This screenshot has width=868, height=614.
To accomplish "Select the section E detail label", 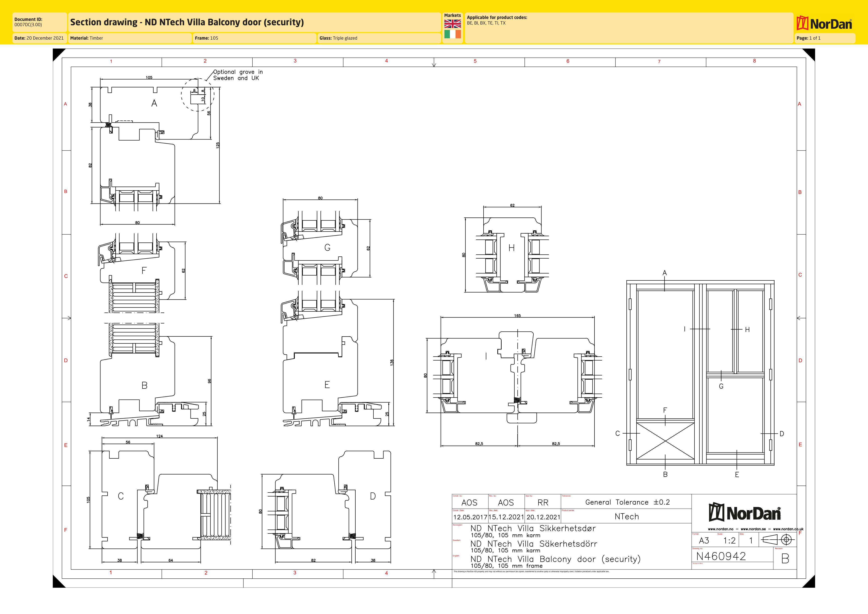I will click(x=327, y=384).
